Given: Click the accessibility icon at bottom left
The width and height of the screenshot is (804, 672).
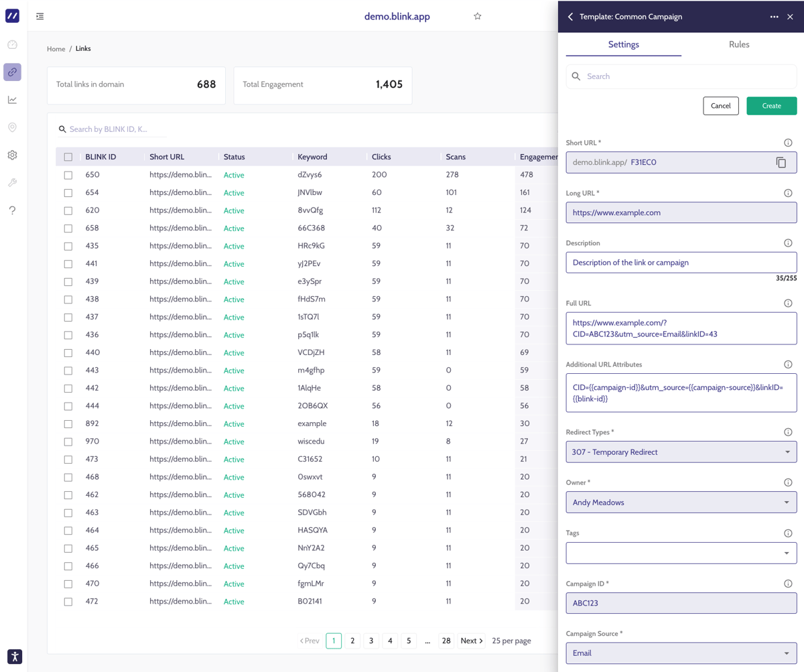Looking at the screenshot, I should pyautogui.click(x=15, y=657).
